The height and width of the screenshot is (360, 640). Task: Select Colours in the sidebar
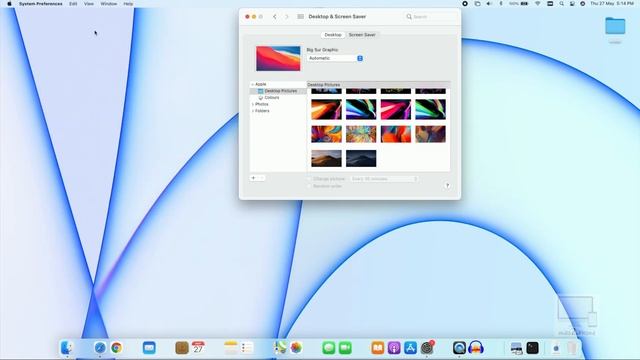click(272, 98)
